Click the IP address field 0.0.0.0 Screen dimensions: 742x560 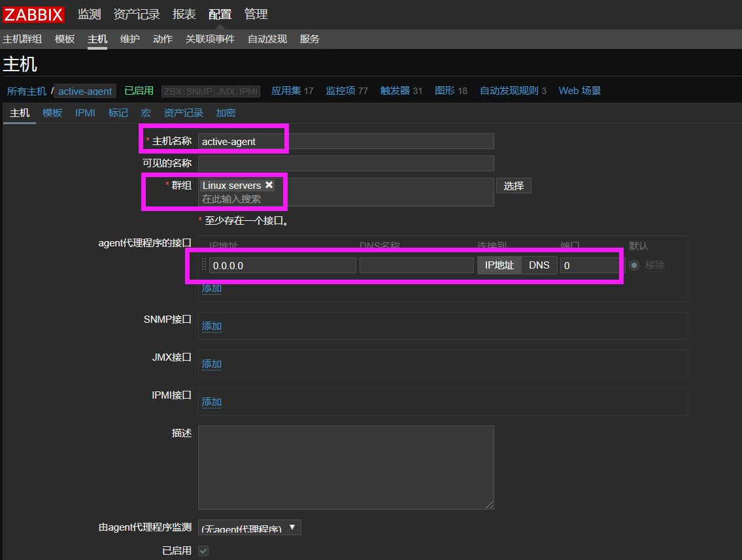click(x=282, y=265)
